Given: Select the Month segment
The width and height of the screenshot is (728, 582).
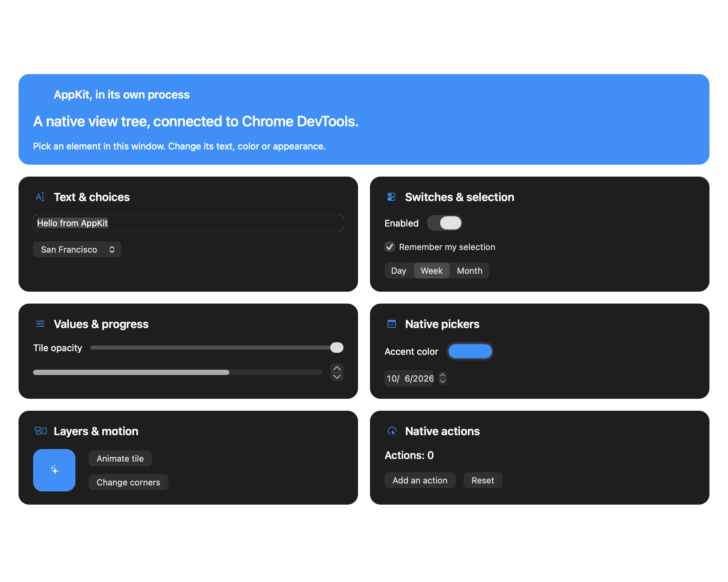Looking at the screenshot, I should [x=469, y=270].
